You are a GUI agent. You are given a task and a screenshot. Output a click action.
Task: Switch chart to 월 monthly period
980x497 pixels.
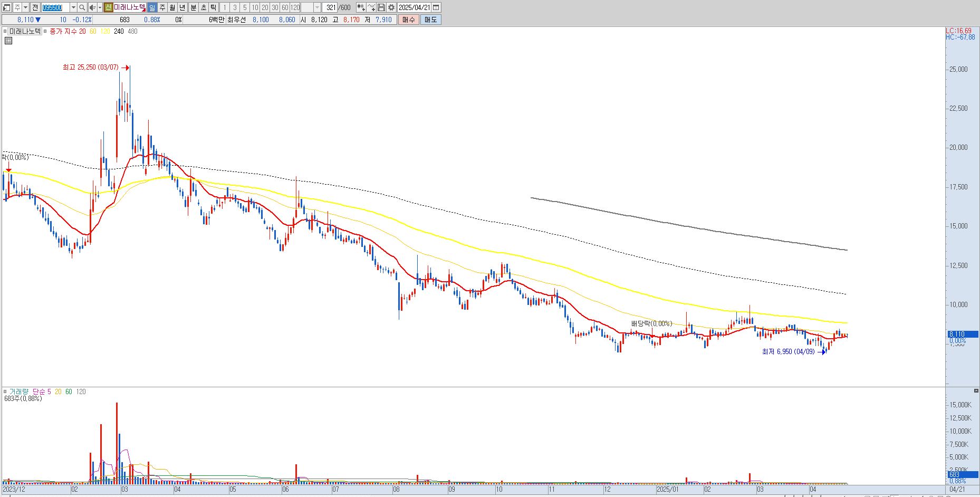click(x=172, y=7)
